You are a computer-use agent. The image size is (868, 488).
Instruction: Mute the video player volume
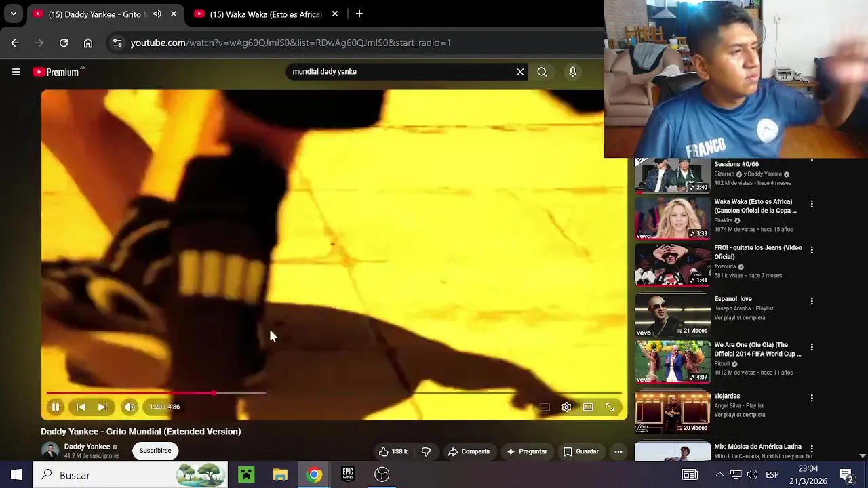pos(130,407)
